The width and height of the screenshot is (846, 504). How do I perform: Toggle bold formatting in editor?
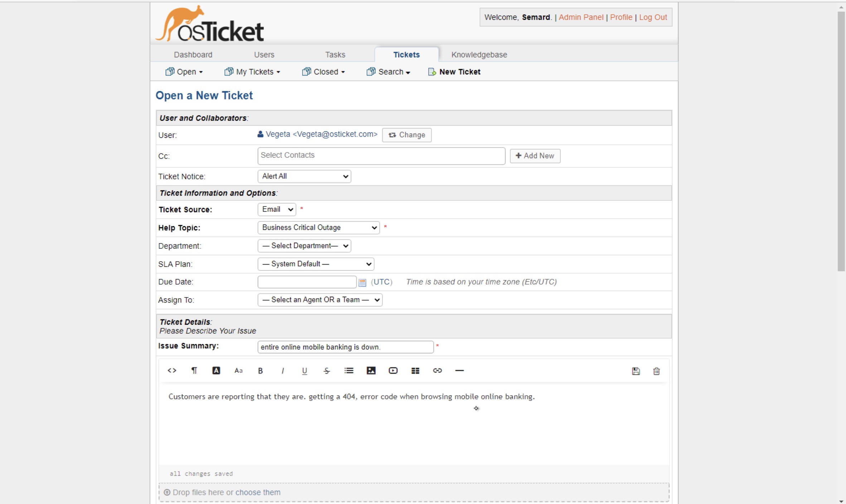[260, 370]
